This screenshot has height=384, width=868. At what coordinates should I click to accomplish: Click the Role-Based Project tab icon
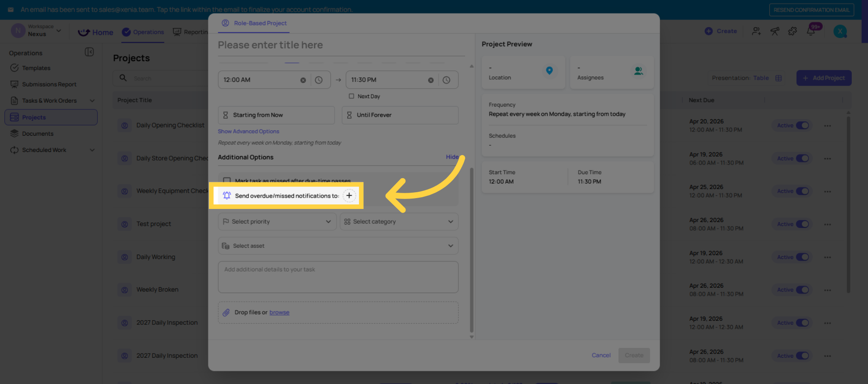coord(225,23)
